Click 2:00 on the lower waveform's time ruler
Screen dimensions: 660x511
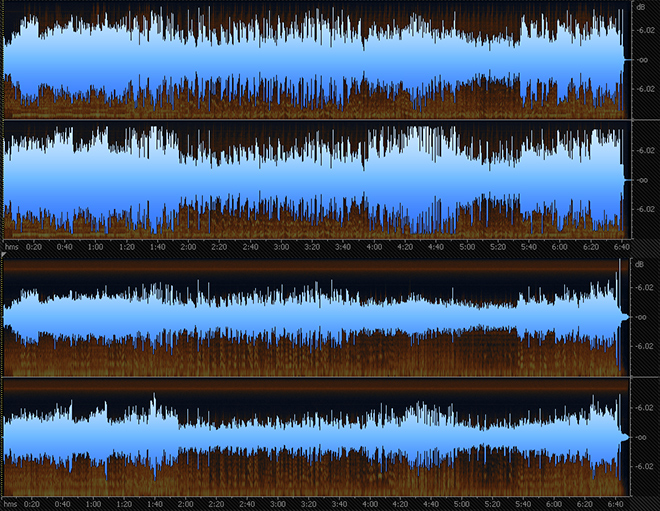185,504
